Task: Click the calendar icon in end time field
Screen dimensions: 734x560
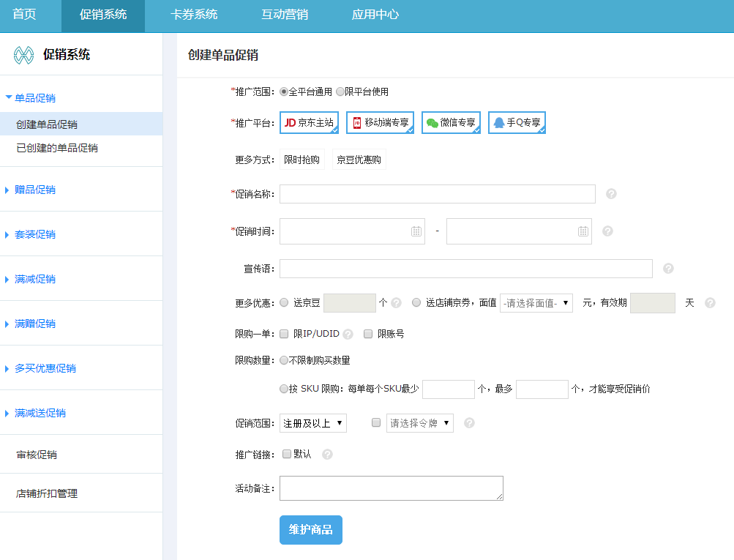Action: point(583,231)
